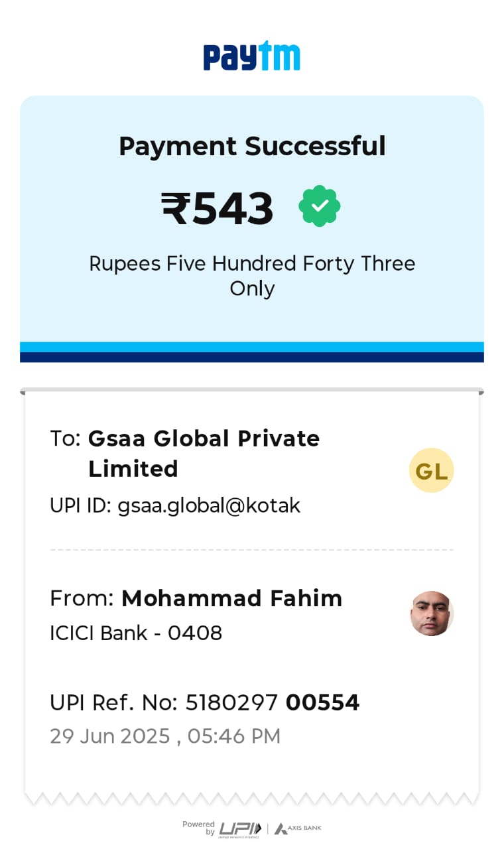Tap the Powered by label in footer
The width and height of the screenshot is (504, 849).
tap(199, 827)
